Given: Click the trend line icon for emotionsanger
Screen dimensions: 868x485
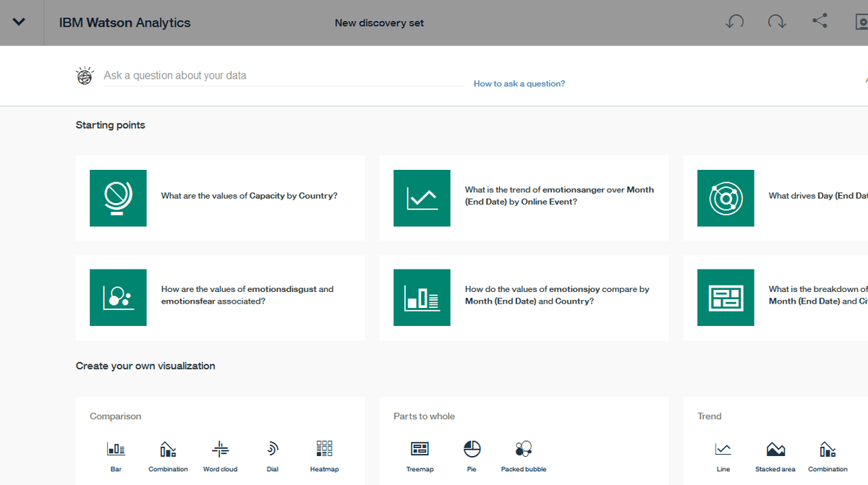Looking at the screenshot, I should pyautogui.click(x=422, y=198).
